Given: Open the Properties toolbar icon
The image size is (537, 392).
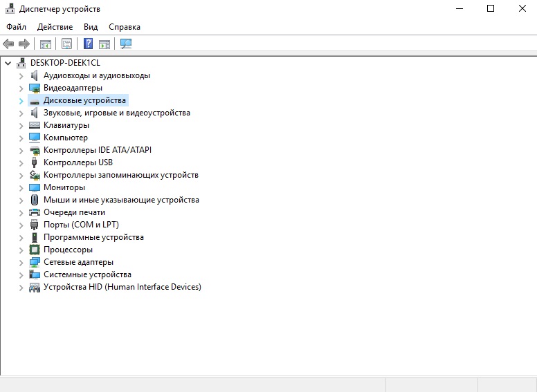Looking at the screenshot, I should tap(66, 44).
